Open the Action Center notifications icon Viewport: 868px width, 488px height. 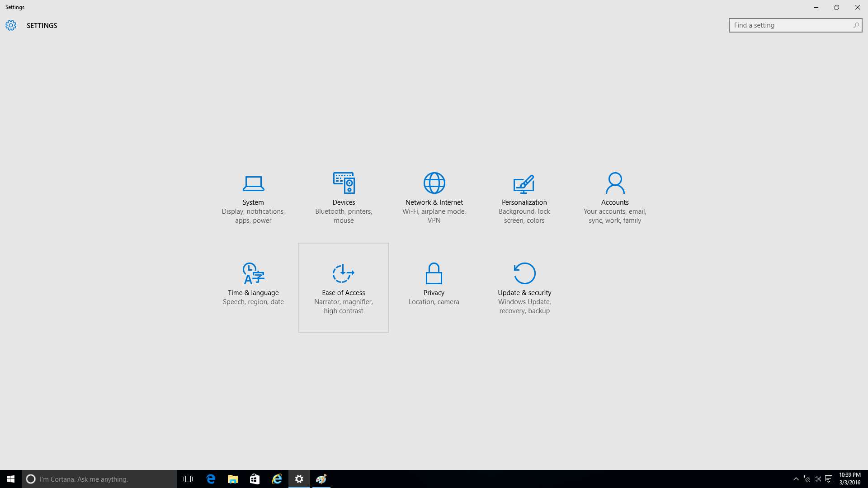click(x=829, y=479)
